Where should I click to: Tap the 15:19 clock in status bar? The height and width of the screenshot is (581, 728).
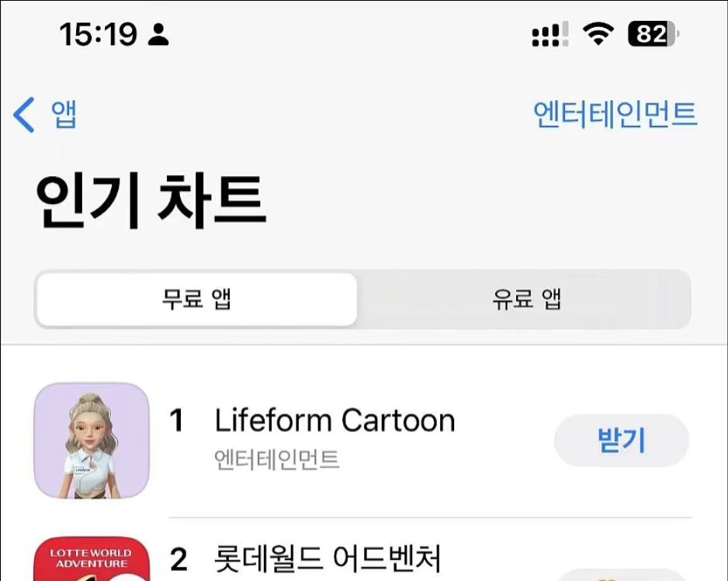[98, 34]
